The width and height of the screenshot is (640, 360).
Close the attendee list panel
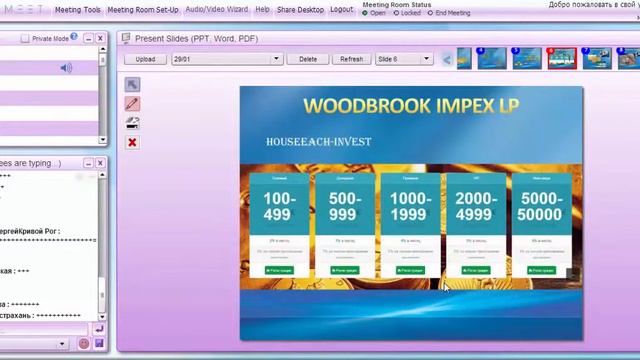pyautogui.click(x=100, y=39)
